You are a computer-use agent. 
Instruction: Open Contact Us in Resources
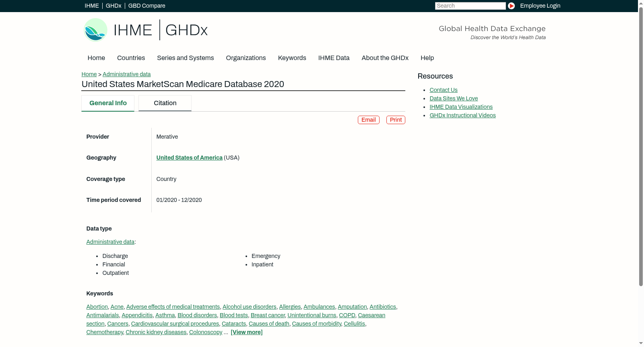tap(444, 90)
